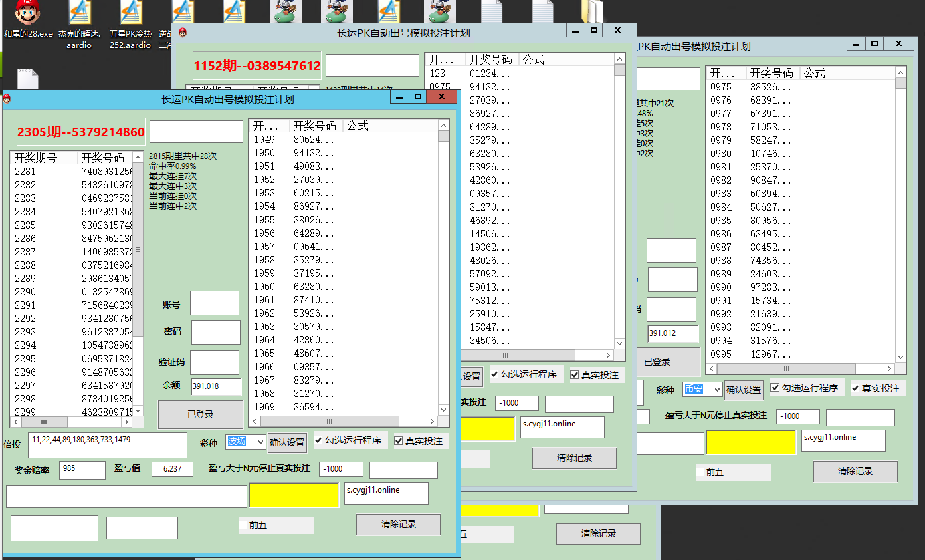
Task: Minimize the rightmost window showing 币安
Action: 855,44
